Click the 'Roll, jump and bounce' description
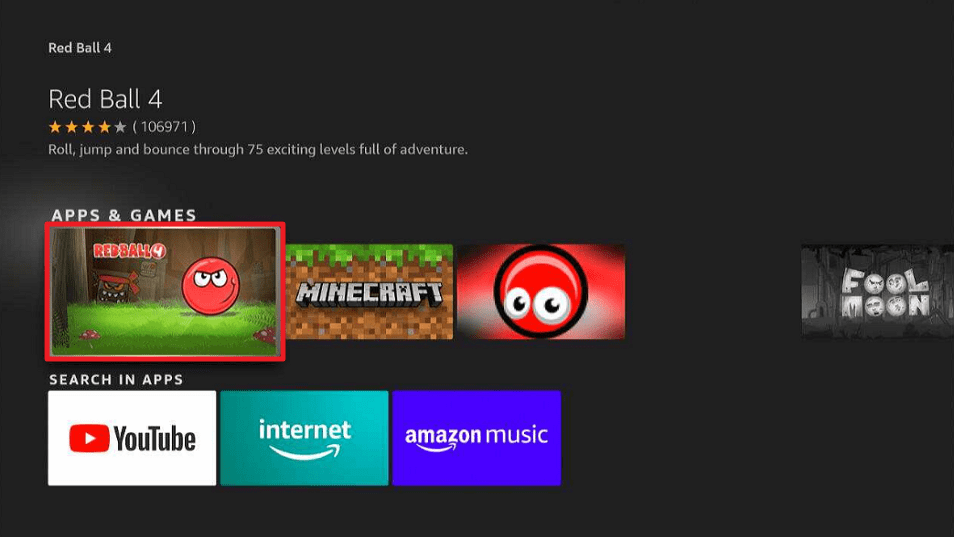This screenshot has width=954, height=537. click(x=258, y=150)
